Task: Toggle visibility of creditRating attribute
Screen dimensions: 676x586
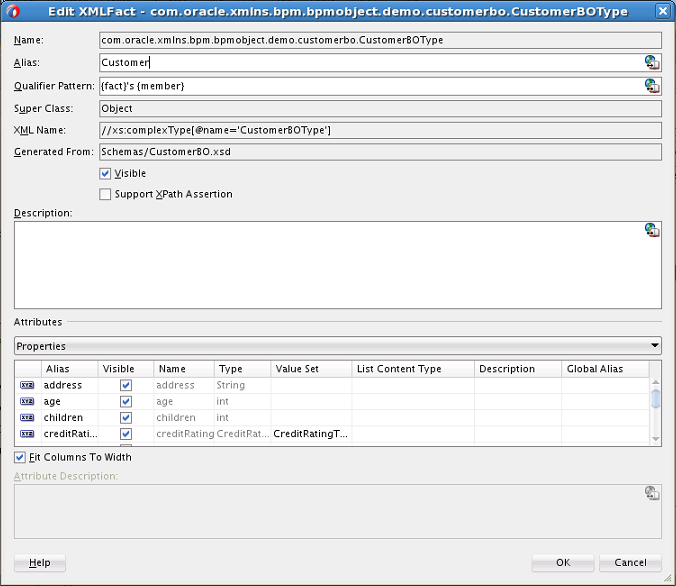Action: pos(126,434)
